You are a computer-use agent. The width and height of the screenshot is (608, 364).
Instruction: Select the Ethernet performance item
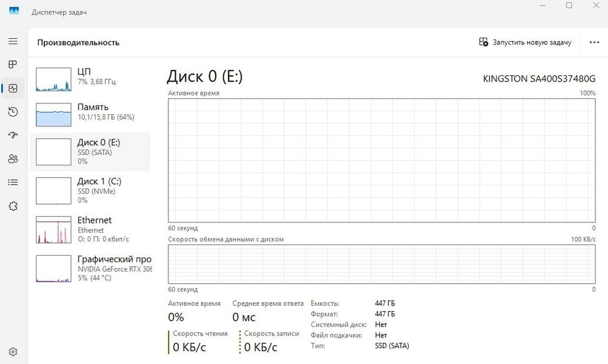[x=91, y=230]
